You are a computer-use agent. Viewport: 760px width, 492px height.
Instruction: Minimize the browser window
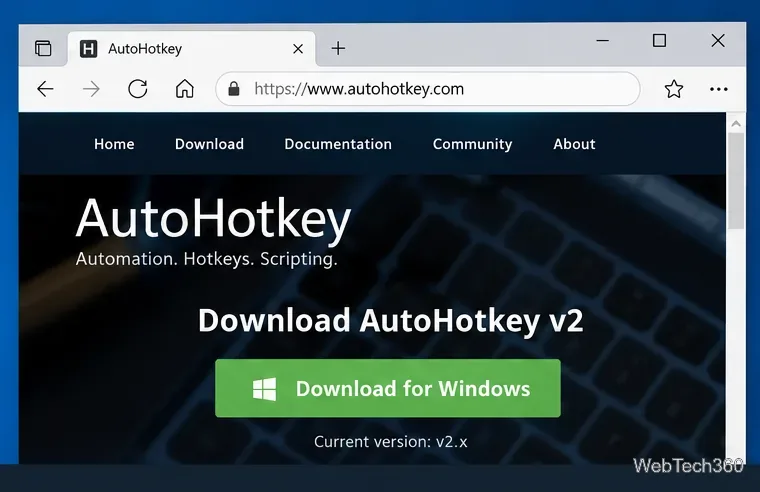pos(602,41)
